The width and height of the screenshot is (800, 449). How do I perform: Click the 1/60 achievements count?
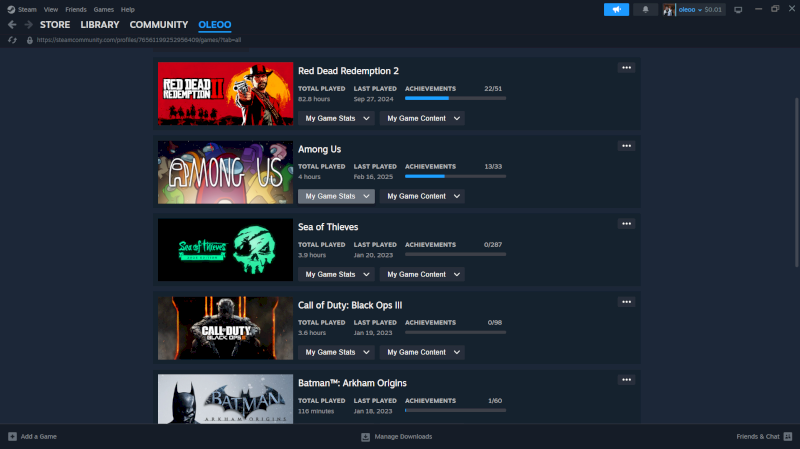pos(495,401)
